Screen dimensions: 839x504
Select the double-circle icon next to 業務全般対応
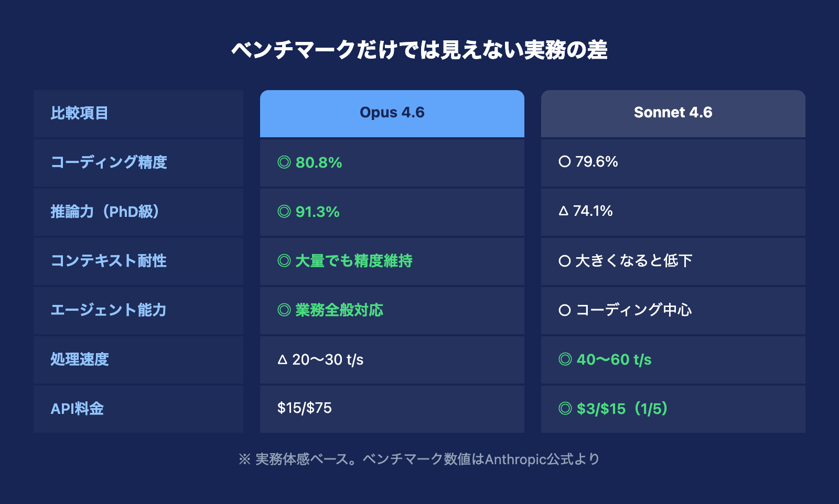pos(284,310)
